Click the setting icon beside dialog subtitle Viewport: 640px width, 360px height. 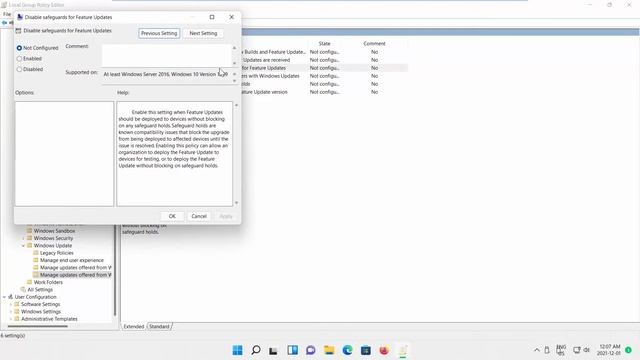point(18,31)
